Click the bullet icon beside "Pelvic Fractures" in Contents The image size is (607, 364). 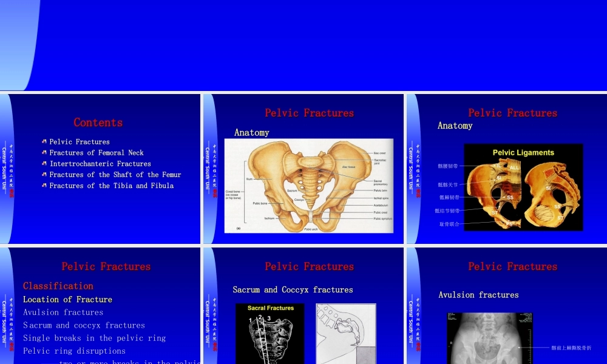coord(44,142)
